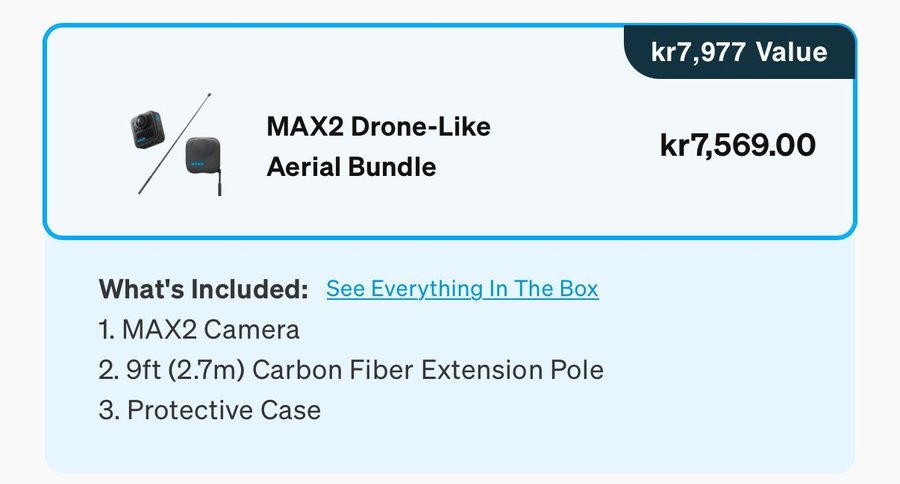This screenshot has height=484, width=900.
Task: Click the word Everything in the link
Action: (425, 289)
